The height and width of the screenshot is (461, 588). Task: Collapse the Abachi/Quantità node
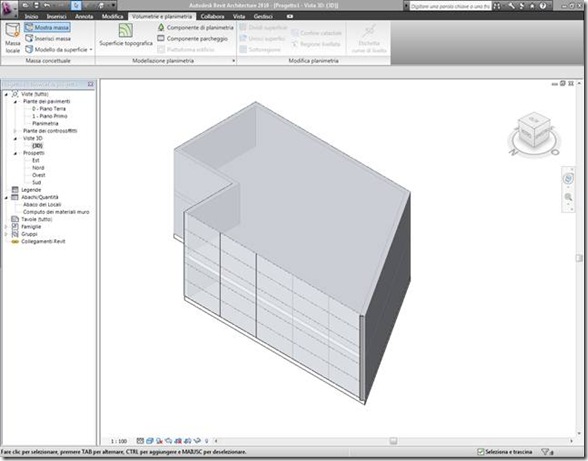6,197
